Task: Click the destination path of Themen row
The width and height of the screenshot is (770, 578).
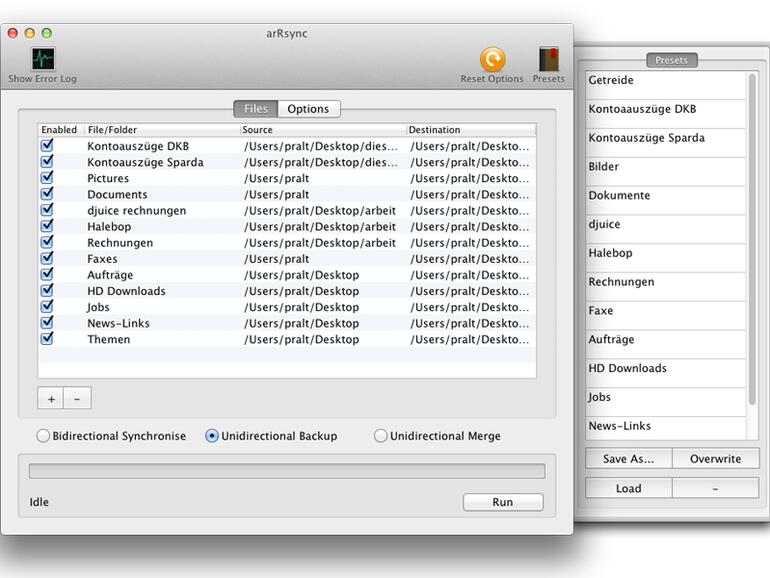Action: (470, 339)
